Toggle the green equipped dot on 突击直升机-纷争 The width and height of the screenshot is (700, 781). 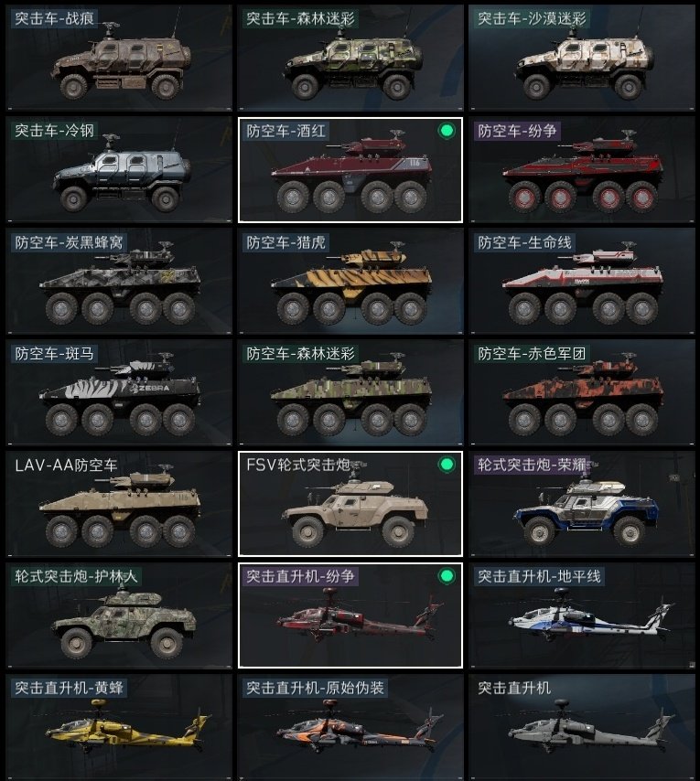pyautogui.click(x=447, y=576)
